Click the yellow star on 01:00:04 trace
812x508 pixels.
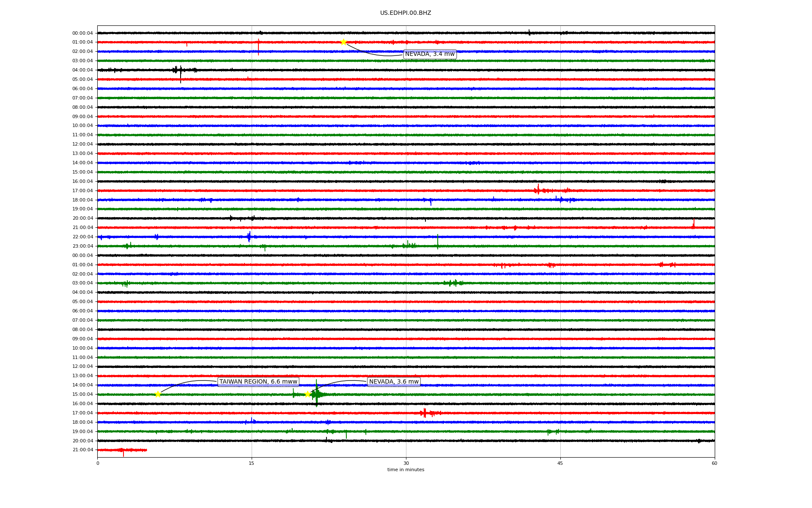(343, 42)
